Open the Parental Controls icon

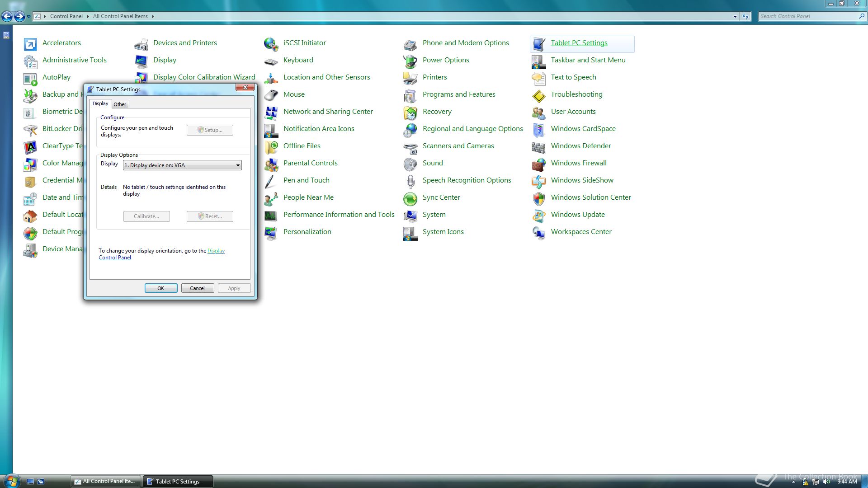[271, 164]
